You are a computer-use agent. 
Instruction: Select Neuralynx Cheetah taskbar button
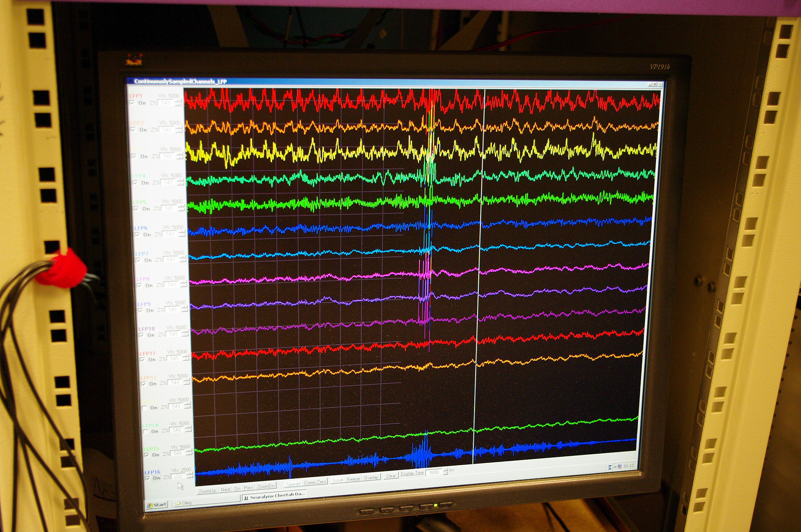pyautogui.click(x=275, y=496)
